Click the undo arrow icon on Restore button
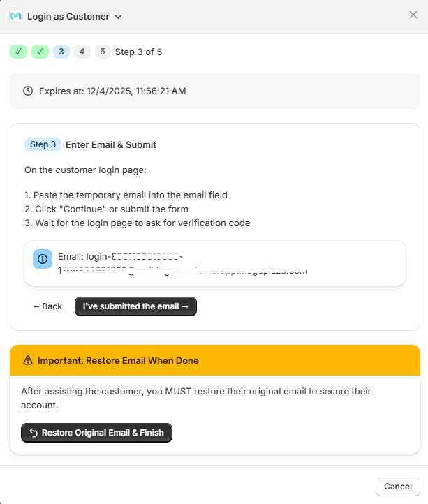Viewport: 428px width, 504px height. click(x=33, y=433)
